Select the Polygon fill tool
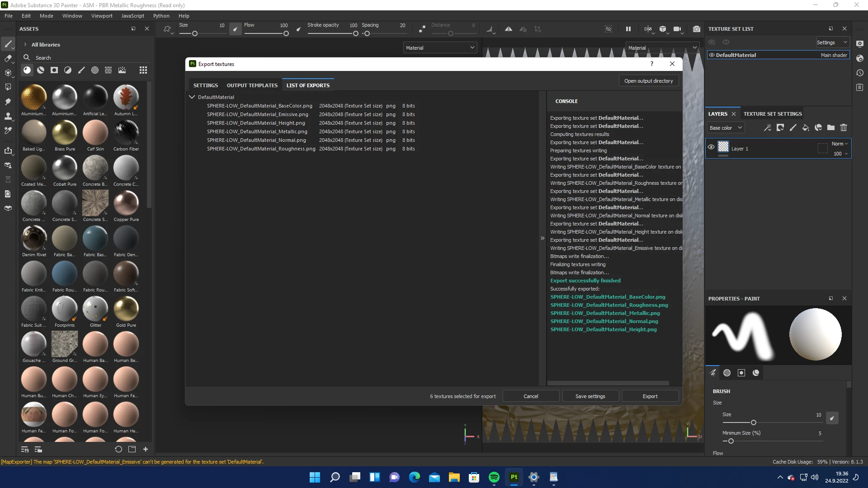 8,87
